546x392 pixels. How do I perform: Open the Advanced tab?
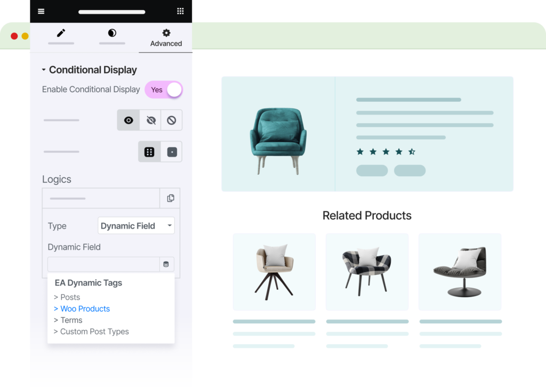point(166,38)
